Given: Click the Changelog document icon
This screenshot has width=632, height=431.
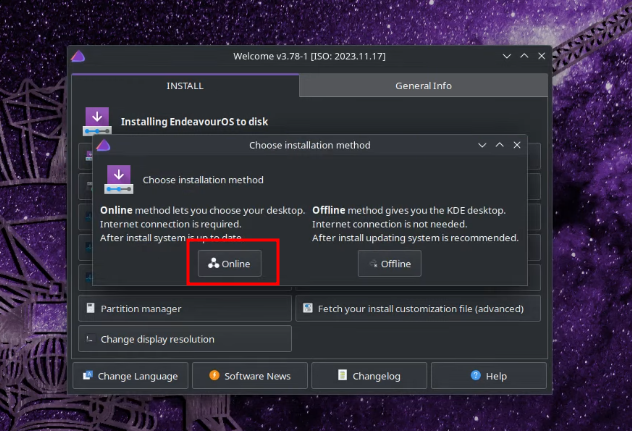Looking at the screenshot, I should tap(342, 375).
